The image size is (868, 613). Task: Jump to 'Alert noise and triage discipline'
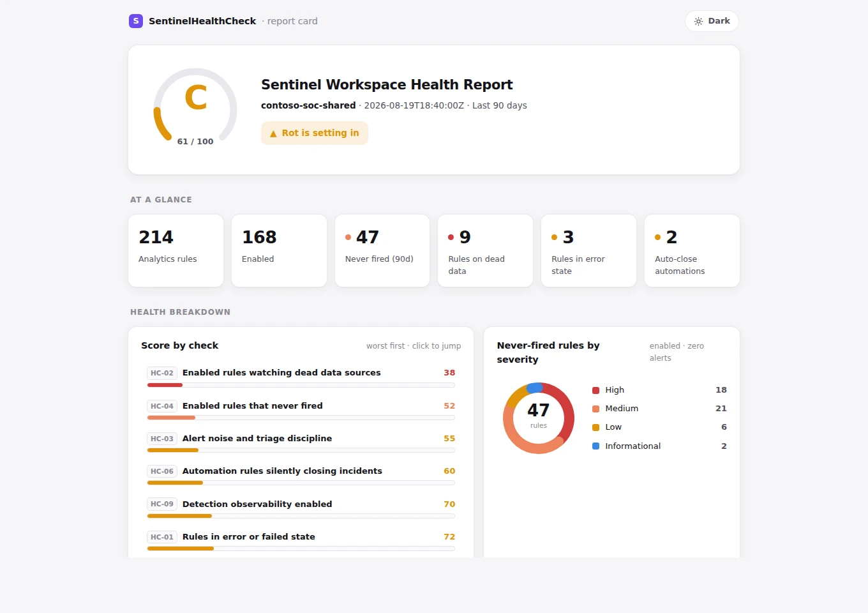(x=301, y=443)
